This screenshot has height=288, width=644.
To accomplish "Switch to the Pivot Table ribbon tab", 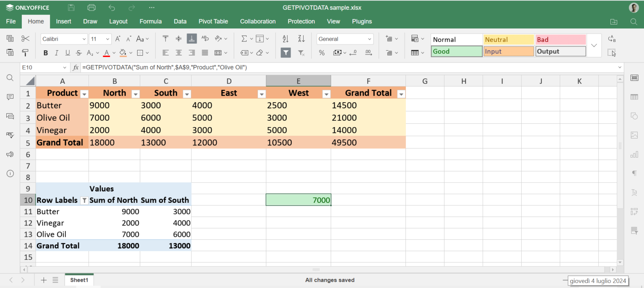I will [x=213, y=21].
